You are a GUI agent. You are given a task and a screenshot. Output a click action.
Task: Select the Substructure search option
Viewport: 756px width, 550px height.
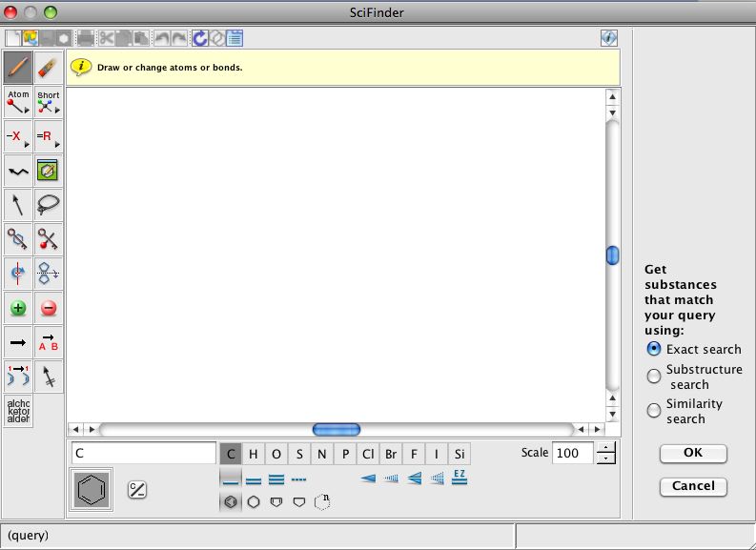point(654,376)
